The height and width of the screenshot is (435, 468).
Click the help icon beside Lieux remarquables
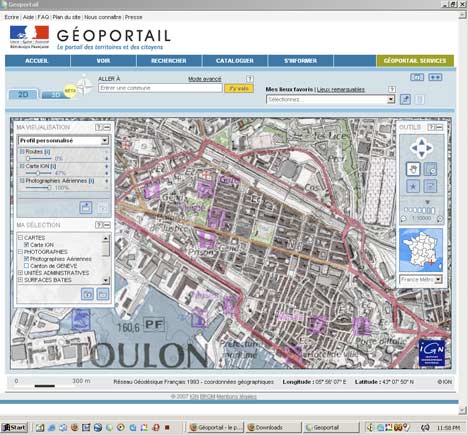(x=392, y=89)
